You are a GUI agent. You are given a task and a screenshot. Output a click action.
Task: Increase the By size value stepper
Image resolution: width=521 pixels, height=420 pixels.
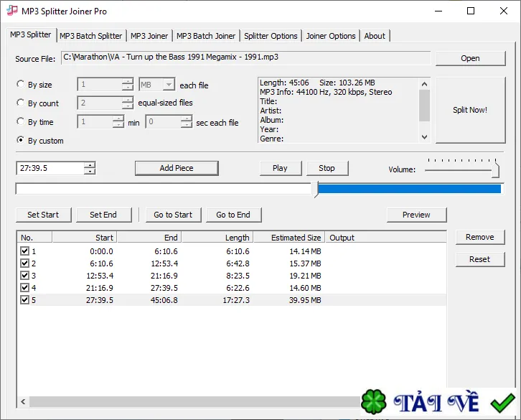(x=128, y=81)
